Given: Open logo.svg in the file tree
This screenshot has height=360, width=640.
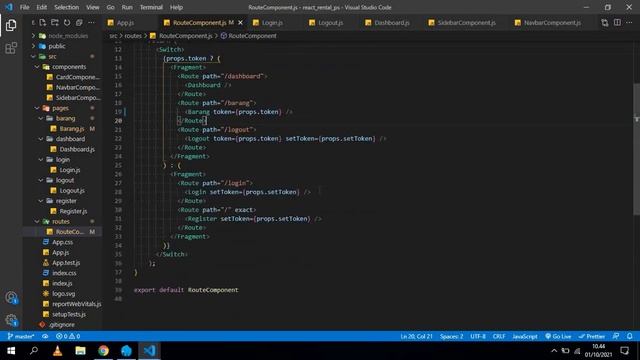Looking at the screenshot, I should pos(63,294).
